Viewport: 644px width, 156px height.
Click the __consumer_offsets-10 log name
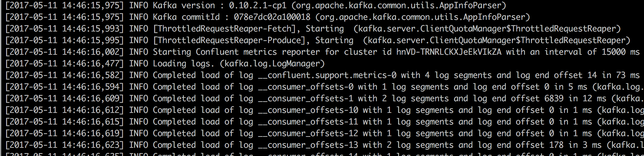[308, 110]
